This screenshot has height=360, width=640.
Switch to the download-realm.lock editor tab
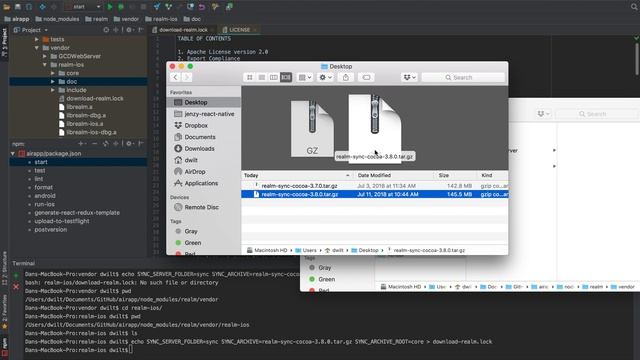point(183,30)
